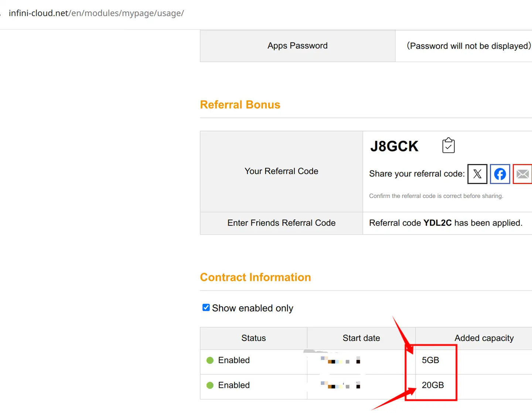
Task: Click the Start date column header
Action: point(361,338)
